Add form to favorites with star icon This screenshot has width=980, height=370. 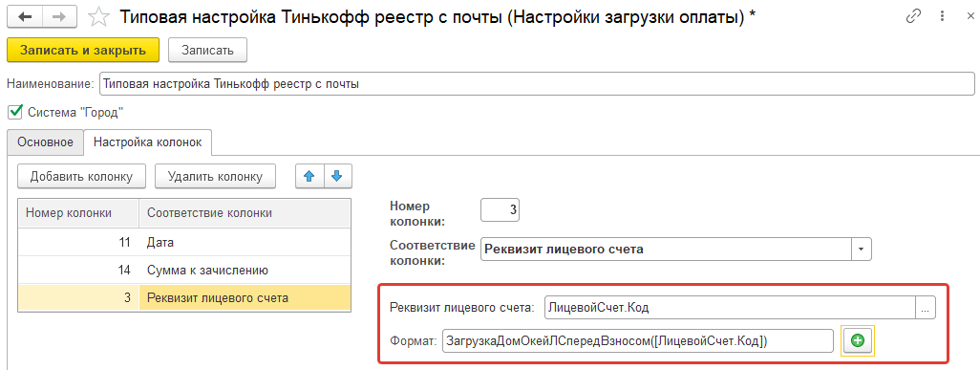point(98,17)
